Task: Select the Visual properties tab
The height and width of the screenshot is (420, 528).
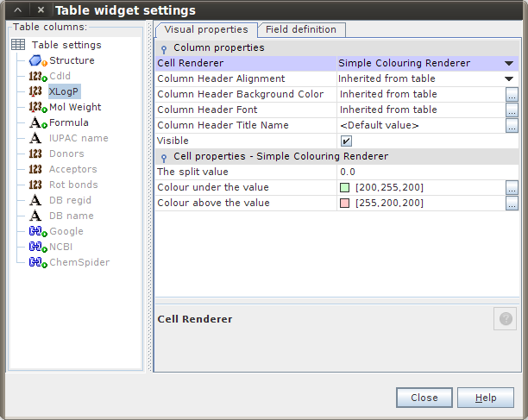Action: point(206,29)
